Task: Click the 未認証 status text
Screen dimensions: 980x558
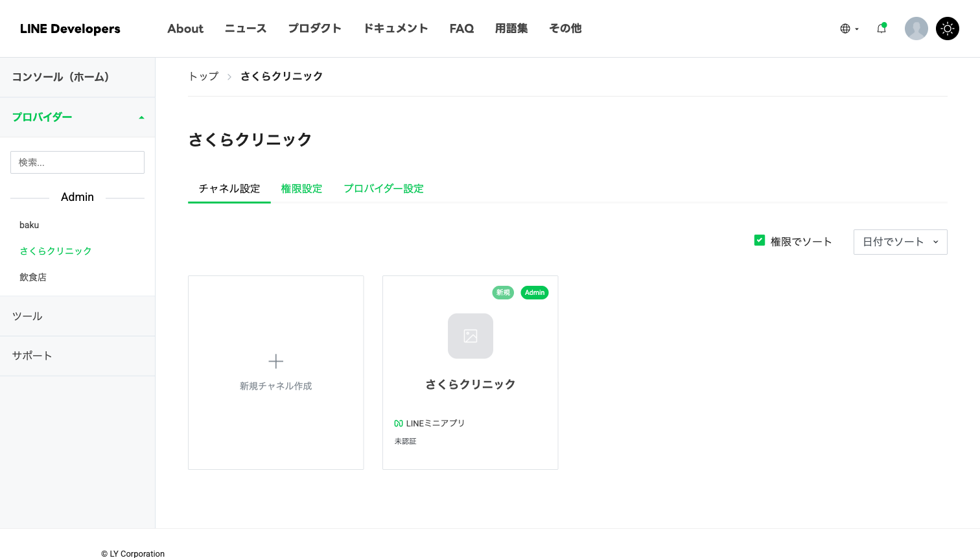Action: tap(406, 441)
